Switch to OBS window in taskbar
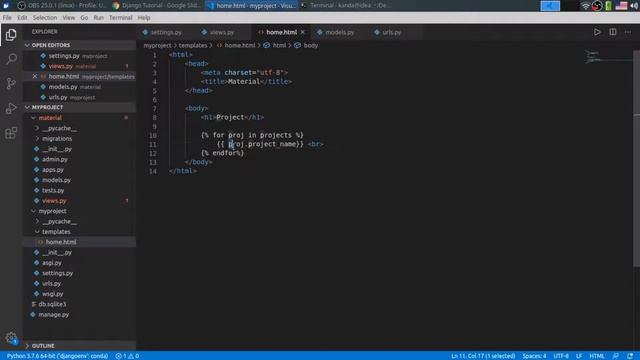The width and height of the screenshot is (640, 360). click(x=62, y=6)
